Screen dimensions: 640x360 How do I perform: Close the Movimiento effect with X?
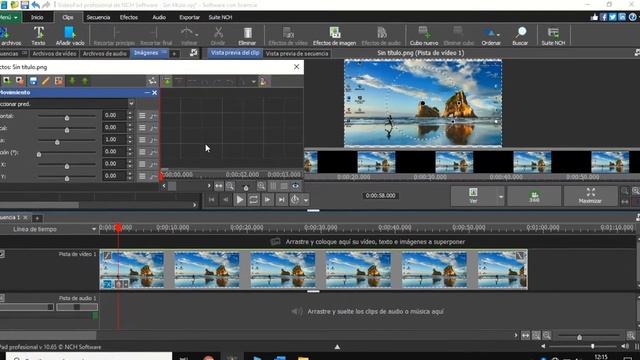[x=155, y=93]
